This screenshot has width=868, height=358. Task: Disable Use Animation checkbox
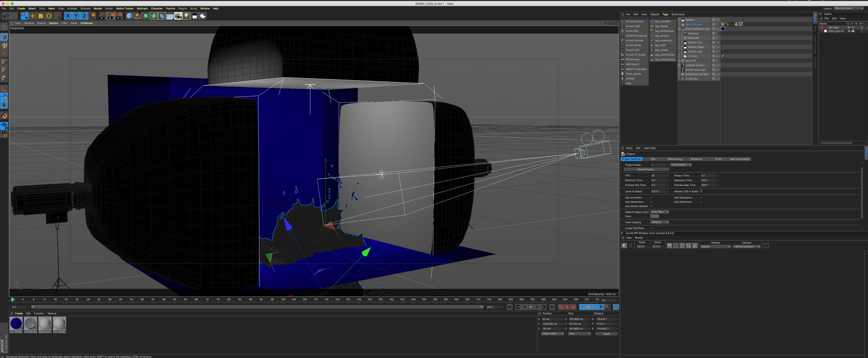[651, 197]
